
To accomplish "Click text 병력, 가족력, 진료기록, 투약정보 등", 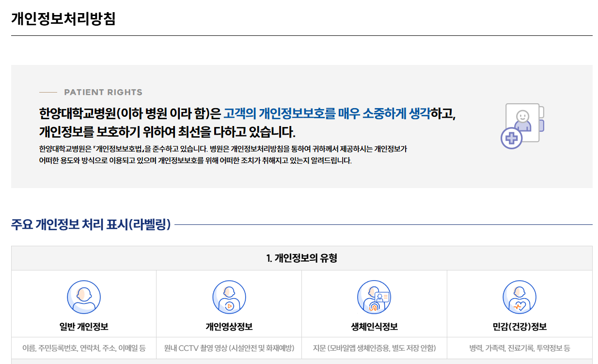I will pos(519,348).
